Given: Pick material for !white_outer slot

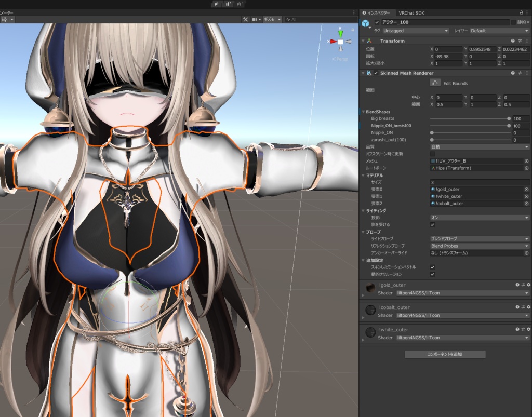Looking at the screenshot, I should pyautogui.click(x=527, y=197).
